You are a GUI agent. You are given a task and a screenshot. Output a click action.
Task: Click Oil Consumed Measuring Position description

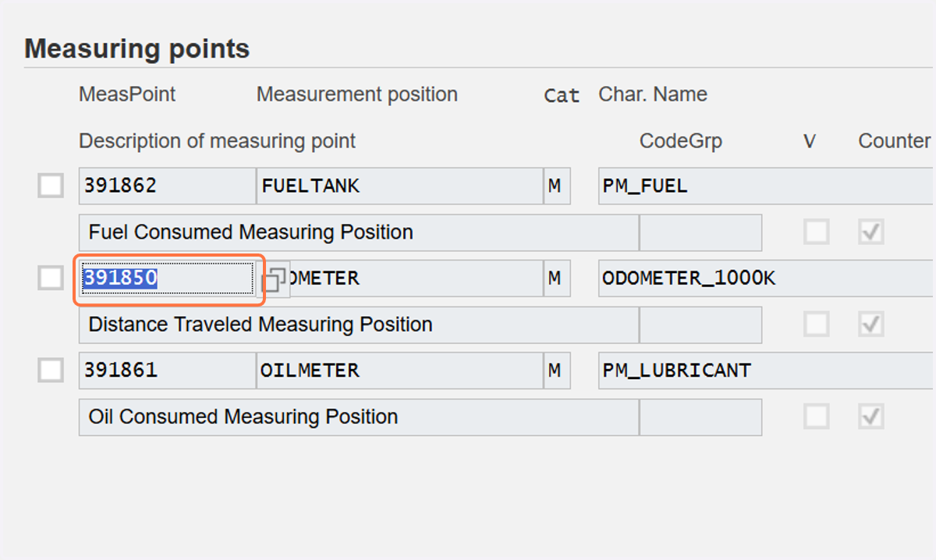tap(359, 416)
